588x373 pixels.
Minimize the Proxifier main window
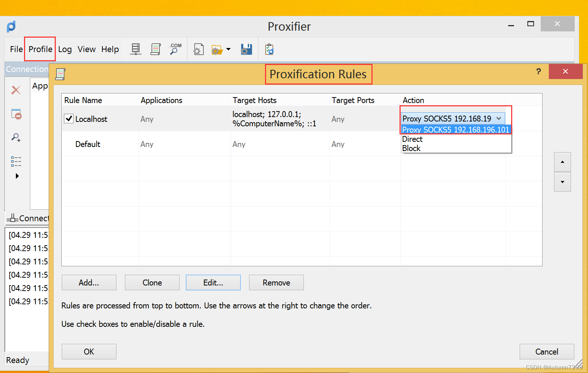(x=511, y=25)
